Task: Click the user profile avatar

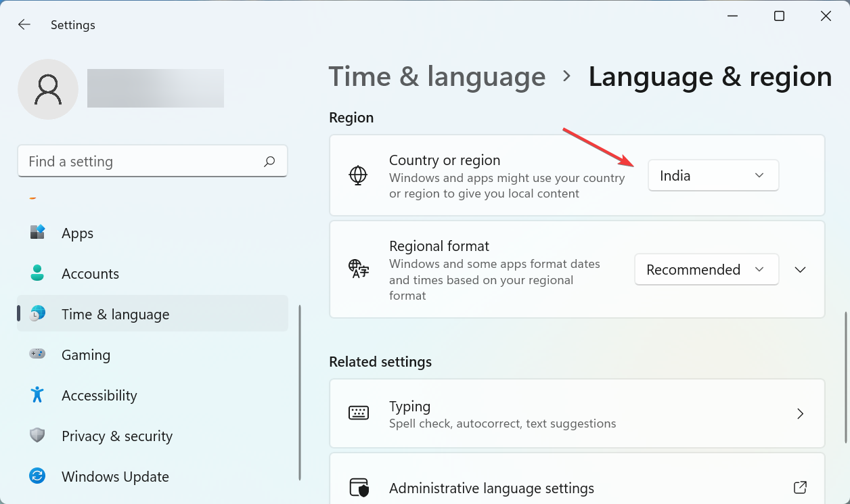Action: tap(48, 89)
